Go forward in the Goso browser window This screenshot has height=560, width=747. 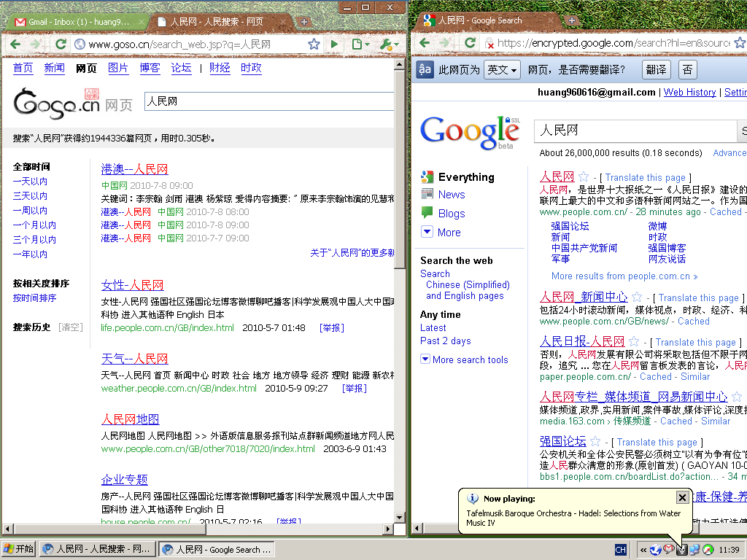point(36,44)
